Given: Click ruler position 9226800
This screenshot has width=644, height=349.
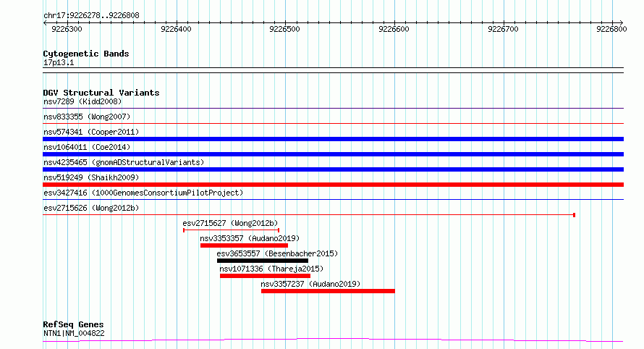Looking at the screenshot, I should [611, 29].
